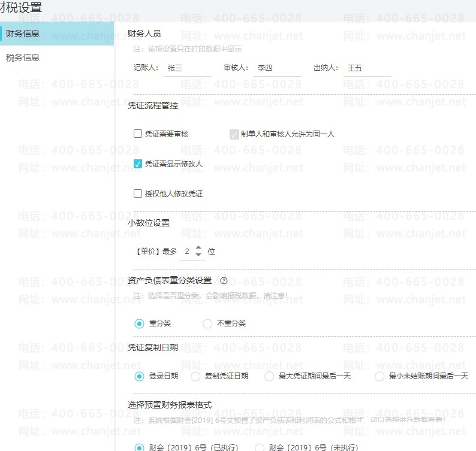Click the 出纳人 input field containing 王五
Viewport: 476px width, 451px height.
367,68
